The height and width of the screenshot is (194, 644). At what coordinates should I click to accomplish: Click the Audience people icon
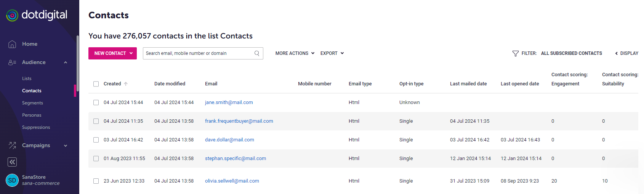tap(12, 63)
